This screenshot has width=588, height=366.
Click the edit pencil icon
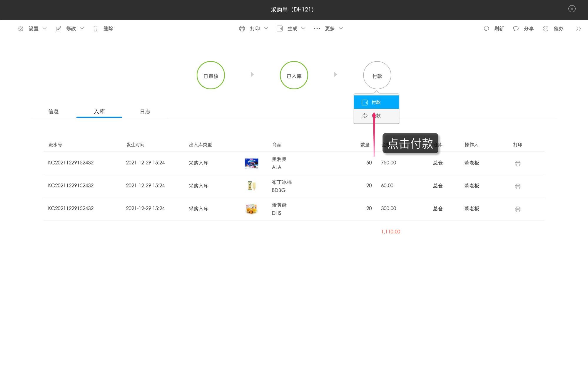pyautogui.click(x=59, y=28)
